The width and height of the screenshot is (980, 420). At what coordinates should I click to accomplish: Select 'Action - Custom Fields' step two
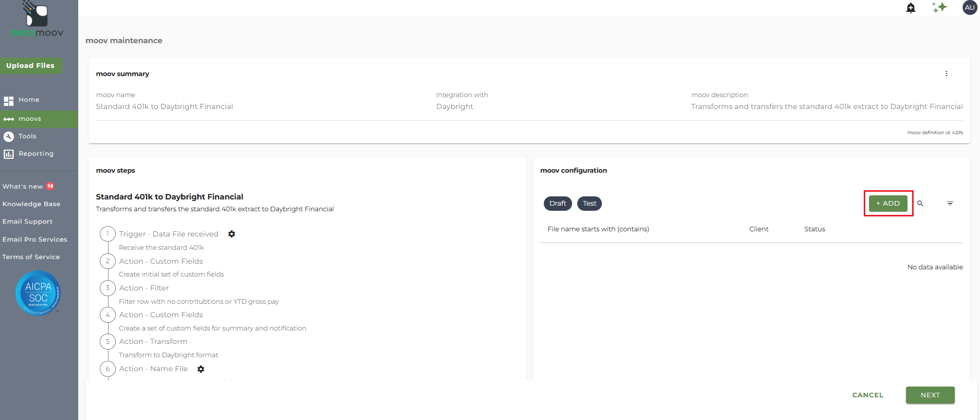click(x=161, y=261)
